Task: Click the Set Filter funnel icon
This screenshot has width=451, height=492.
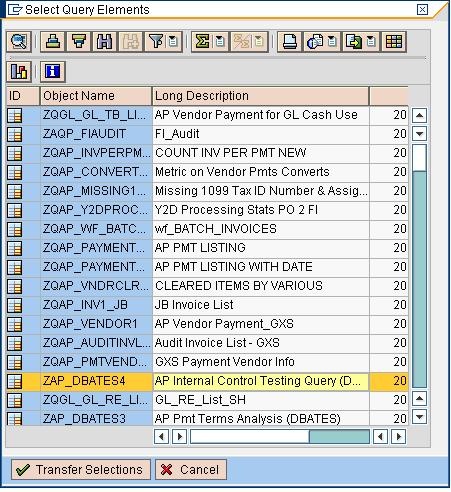Action: pyautogui.click(x=156, y=42)
